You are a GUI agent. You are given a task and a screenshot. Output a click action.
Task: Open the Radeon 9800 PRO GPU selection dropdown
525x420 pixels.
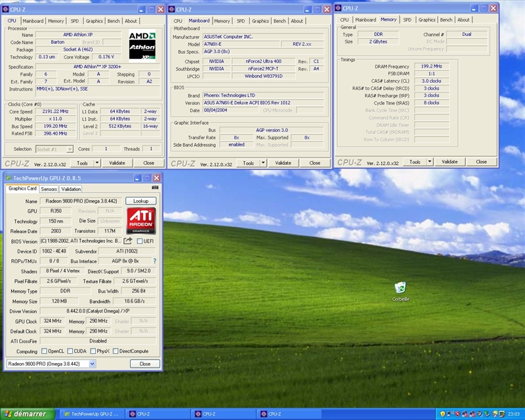[92, 364]
